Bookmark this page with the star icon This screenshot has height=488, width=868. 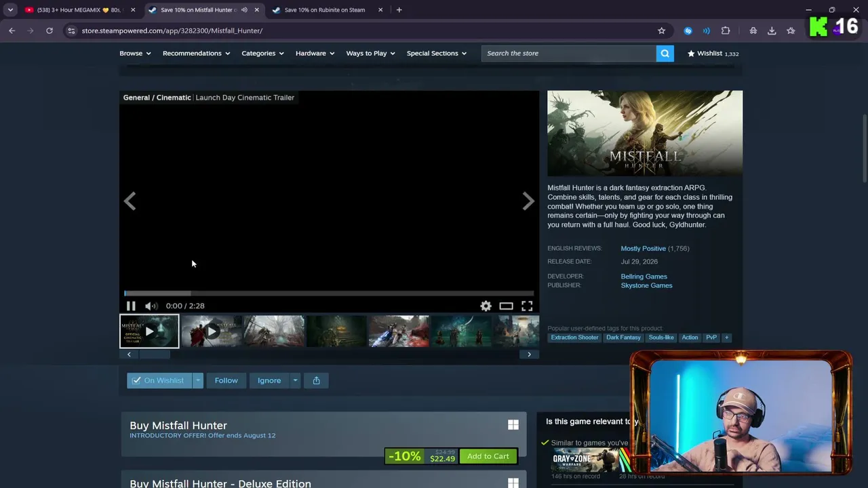(661, 30)
